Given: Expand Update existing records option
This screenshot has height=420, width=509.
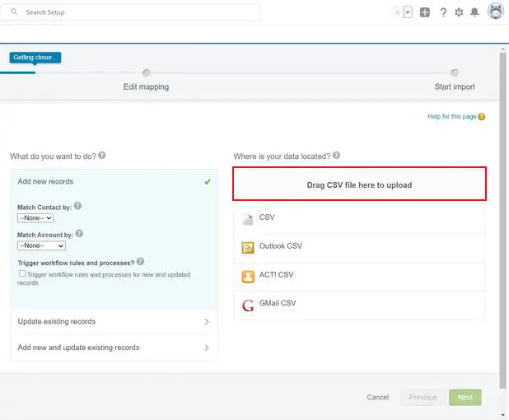Looking at the screenshot, I should point(114,322).
